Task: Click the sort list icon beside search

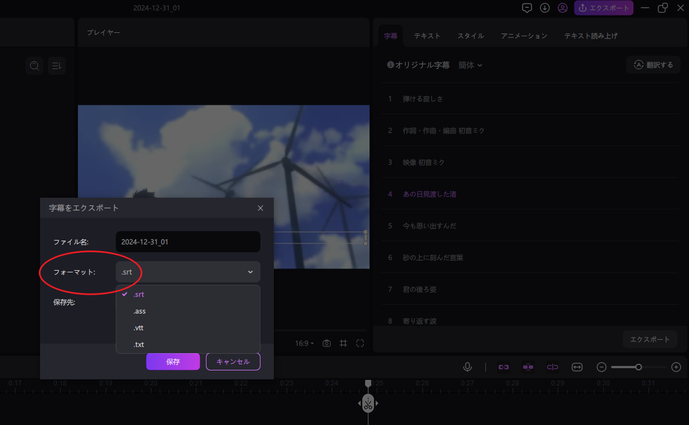Action: (56, 66)
